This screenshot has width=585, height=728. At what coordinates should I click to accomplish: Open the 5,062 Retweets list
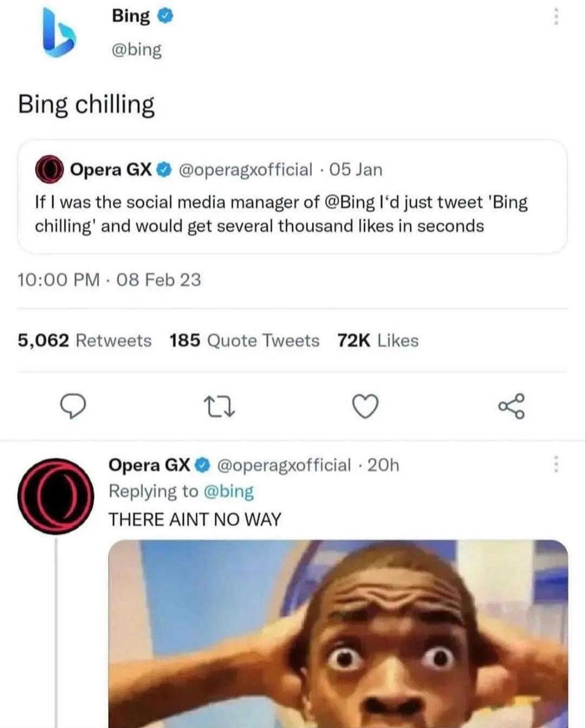pyautogui.click(x=84, y=340)
